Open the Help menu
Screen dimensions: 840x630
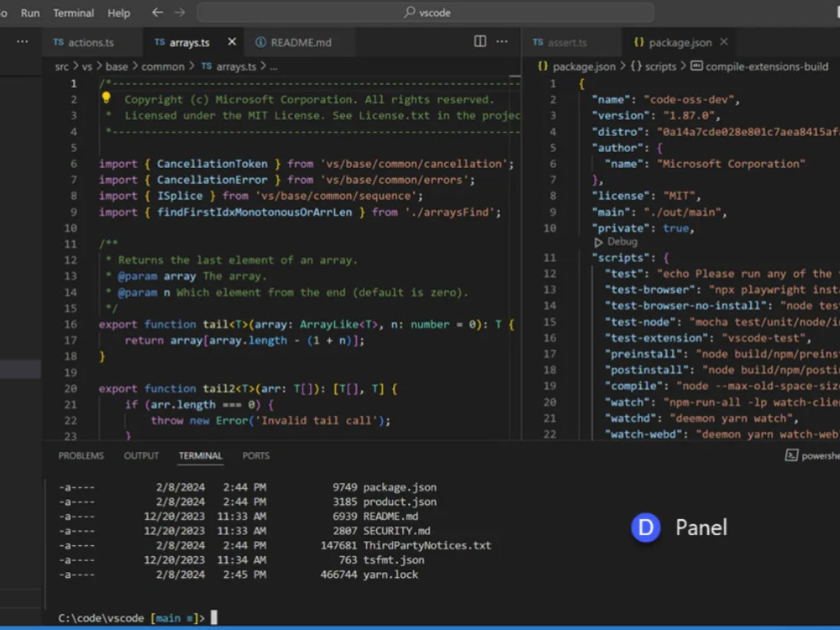(x=118, y=13)
